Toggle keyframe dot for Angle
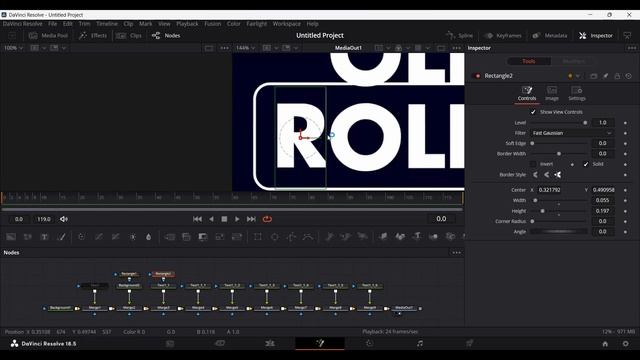 click(x=625, y=232)
